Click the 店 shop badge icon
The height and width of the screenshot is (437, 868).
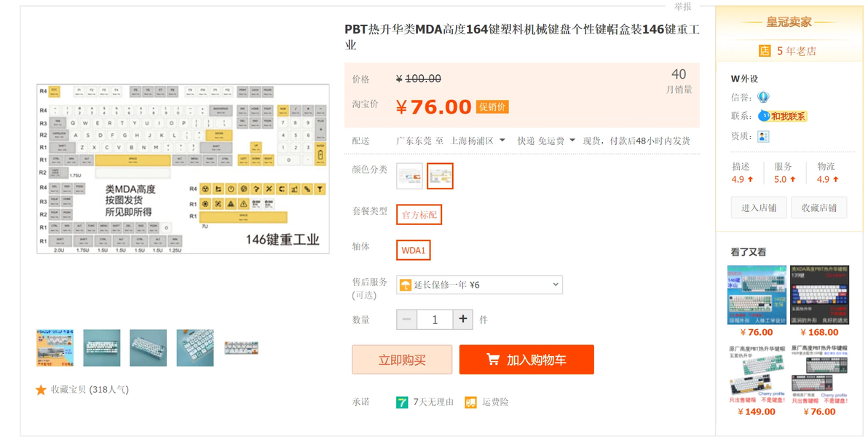point(765,51)
